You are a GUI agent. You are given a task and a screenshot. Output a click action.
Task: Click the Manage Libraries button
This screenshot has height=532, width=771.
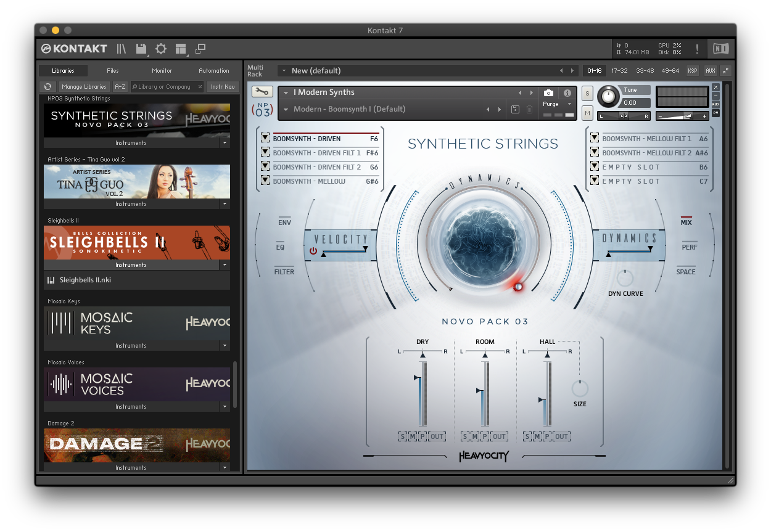pos(85,87)
